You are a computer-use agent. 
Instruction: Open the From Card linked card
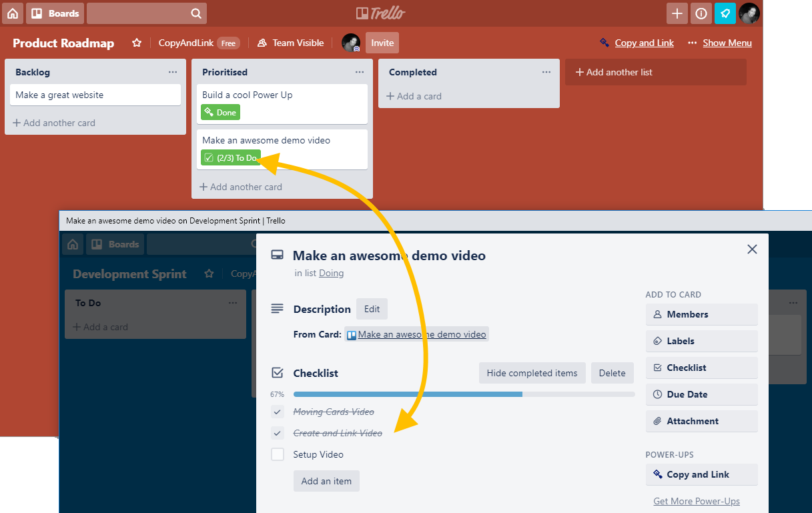pyautogui.click(x=417, y=334)
